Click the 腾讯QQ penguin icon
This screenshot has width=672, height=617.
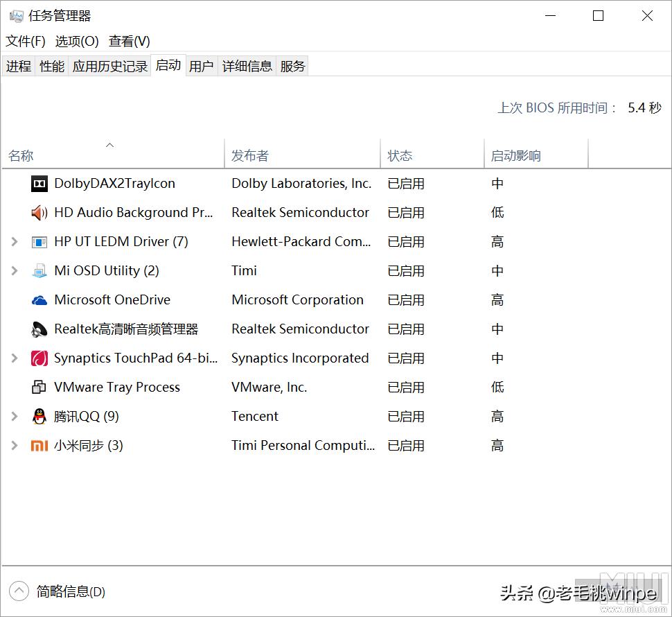tap(39, 417)
